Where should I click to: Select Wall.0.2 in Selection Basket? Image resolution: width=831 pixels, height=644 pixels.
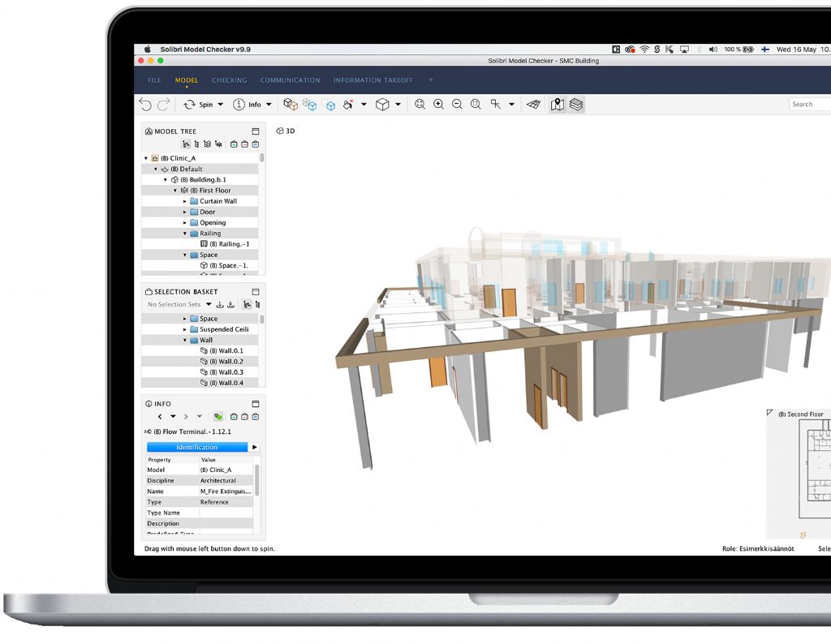tap(230, 362)
